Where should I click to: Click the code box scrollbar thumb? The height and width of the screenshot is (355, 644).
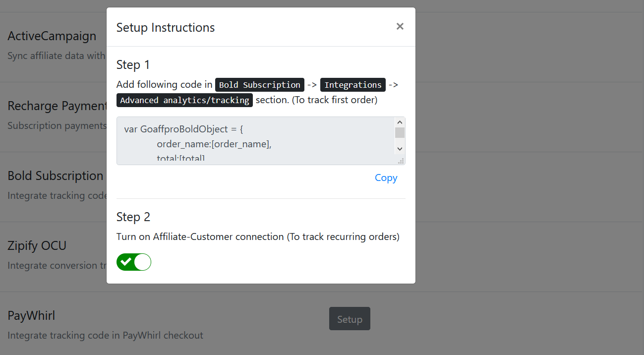400,132
